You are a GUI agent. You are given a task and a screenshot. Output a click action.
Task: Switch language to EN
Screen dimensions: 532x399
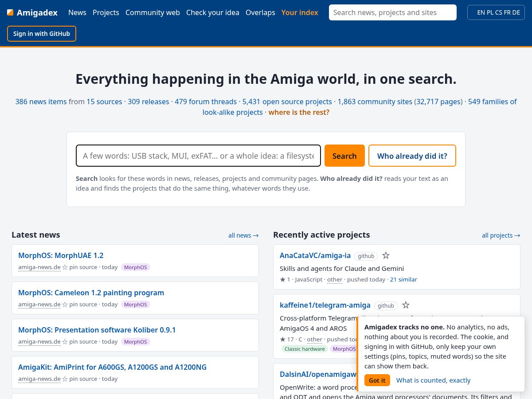click(481, 12)
